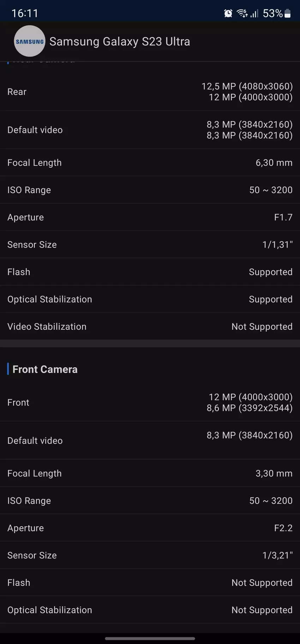This screenshot has width=300, height=644.
Task: Select the Front resolution row
Action: click(150, 402)
